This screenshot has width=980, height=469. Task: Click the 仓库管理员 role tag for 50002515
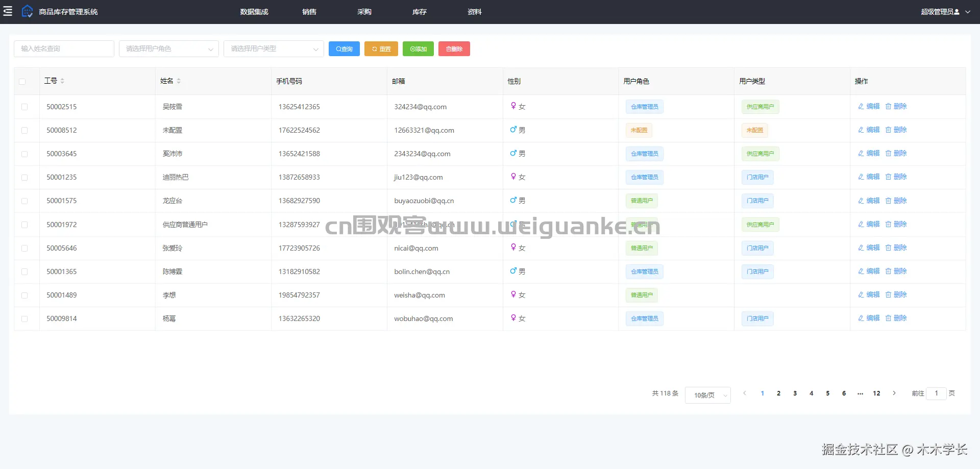[x=645, y=107]
